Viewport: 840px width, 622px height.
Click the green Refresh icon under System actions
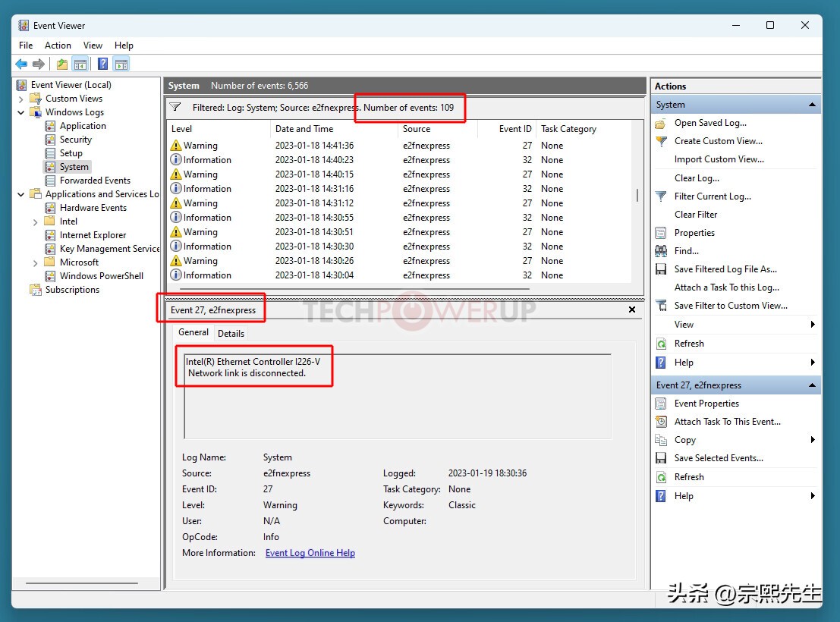(x=661, y=344)
